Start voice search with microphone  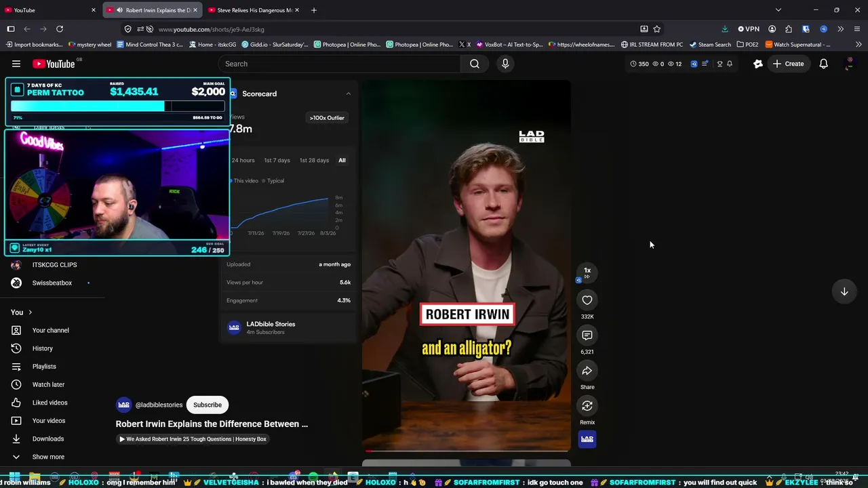[x=505, y=64]
